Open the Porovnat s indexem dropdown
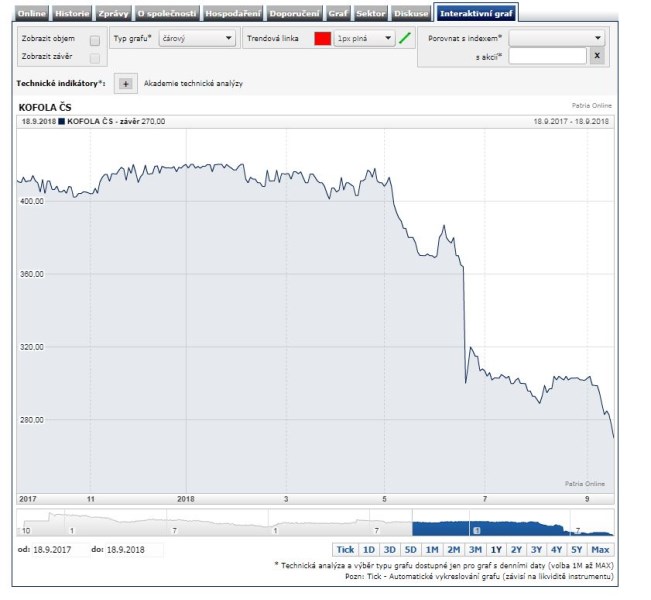 pos(557,38)
